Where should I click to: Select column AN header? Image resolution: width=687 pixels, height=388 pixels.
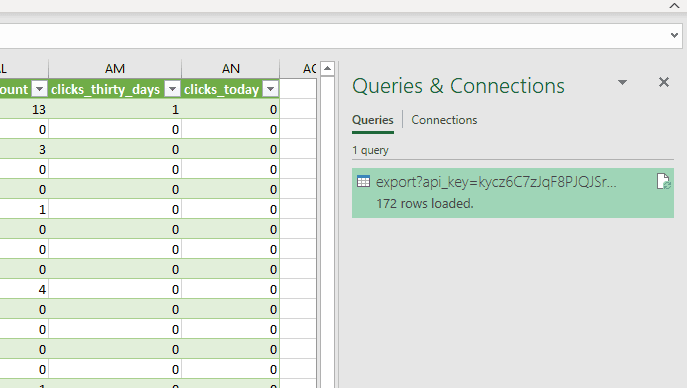(230, 69)
